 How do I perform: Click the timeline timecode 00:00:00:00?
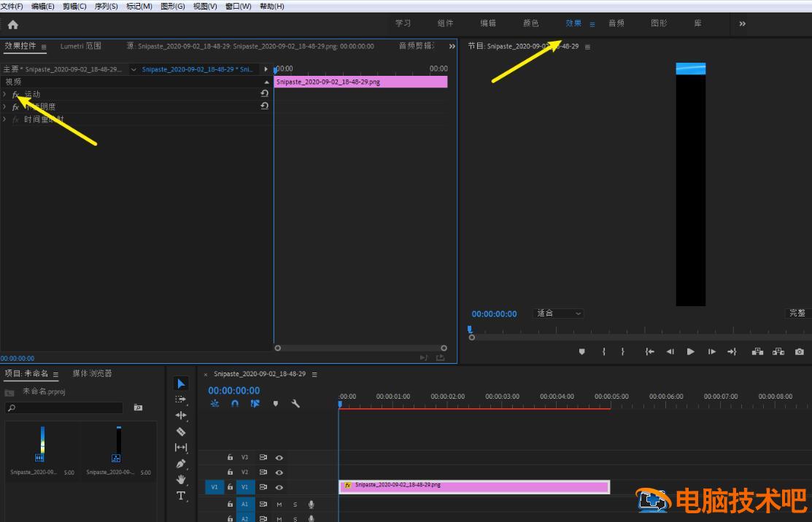click(x=234, y=391)
